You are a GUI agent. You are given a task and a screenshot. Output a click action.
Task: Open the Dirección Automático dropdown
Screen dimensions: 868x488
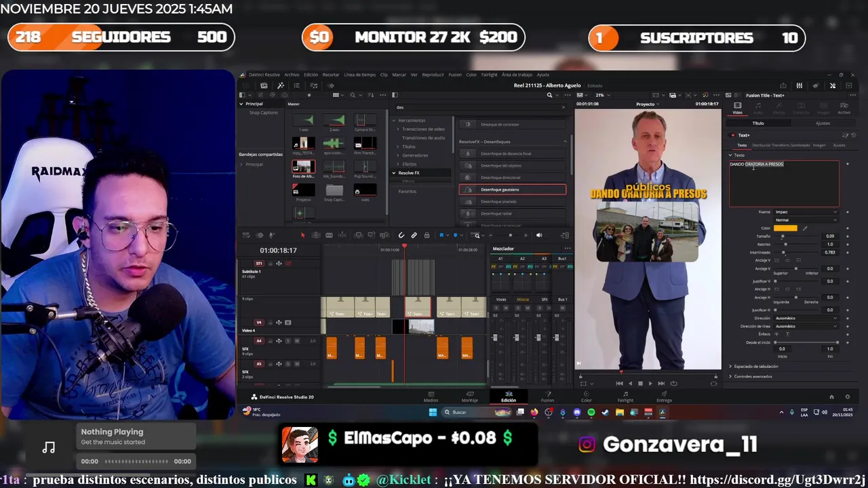(806, 318)
